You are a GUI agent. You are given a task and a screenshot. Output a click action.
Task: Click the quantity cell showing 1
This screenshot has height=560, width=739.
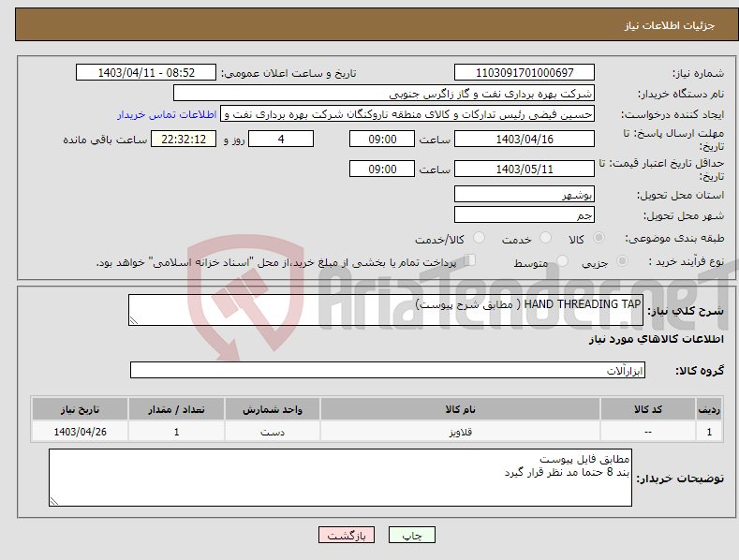[x=176, y=432]
